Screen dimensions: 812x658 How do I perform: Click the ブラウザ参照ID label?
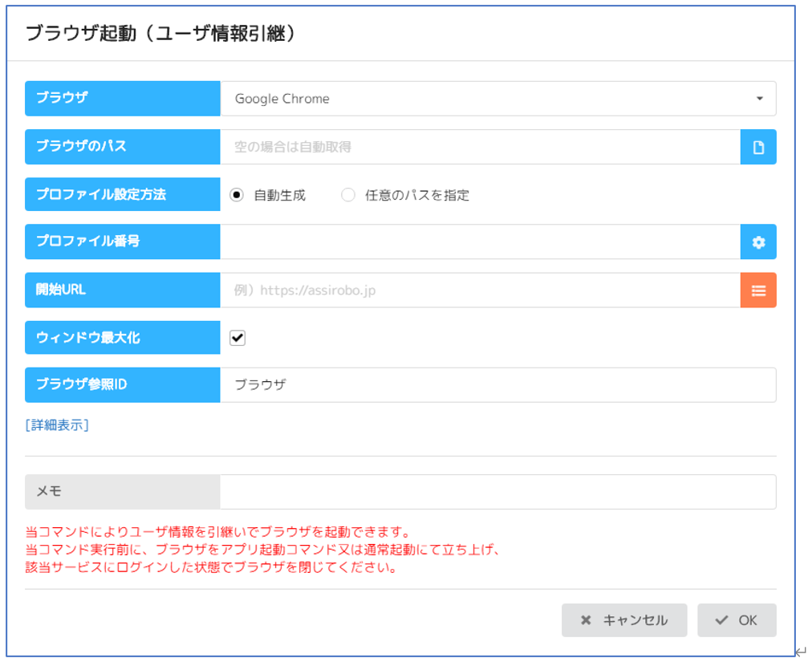(x=123, y=384)
